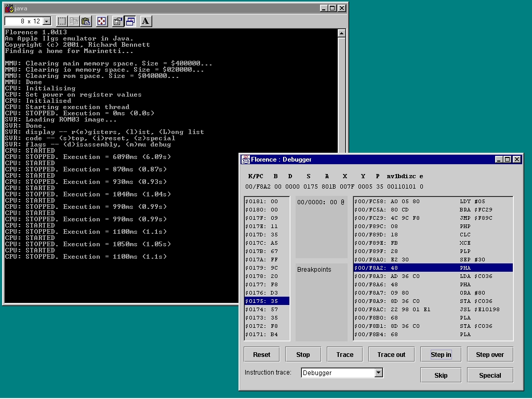This screenshot has height=399, width=532.
Task: Select highlighted disassembly line $00/F8A2: 48 PHA
Action: coord(433,268)
